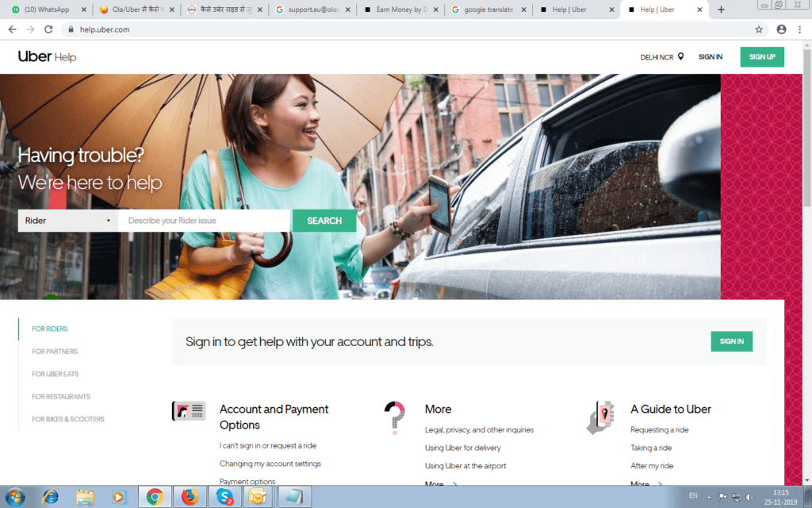
Task: Open the volume control in system tray
Action: point(749,497)
